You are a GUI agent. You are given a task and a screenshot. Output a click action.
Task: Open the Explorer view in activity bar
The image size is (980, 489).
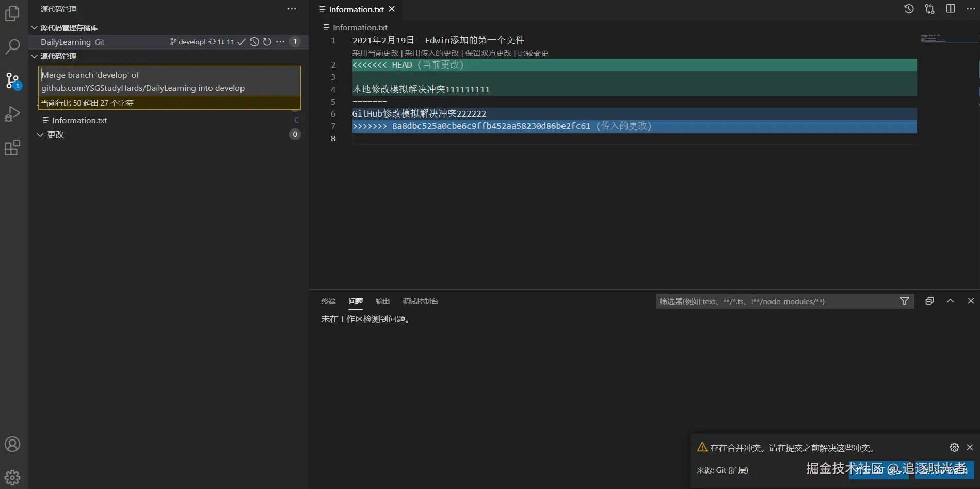click(12, 13)
